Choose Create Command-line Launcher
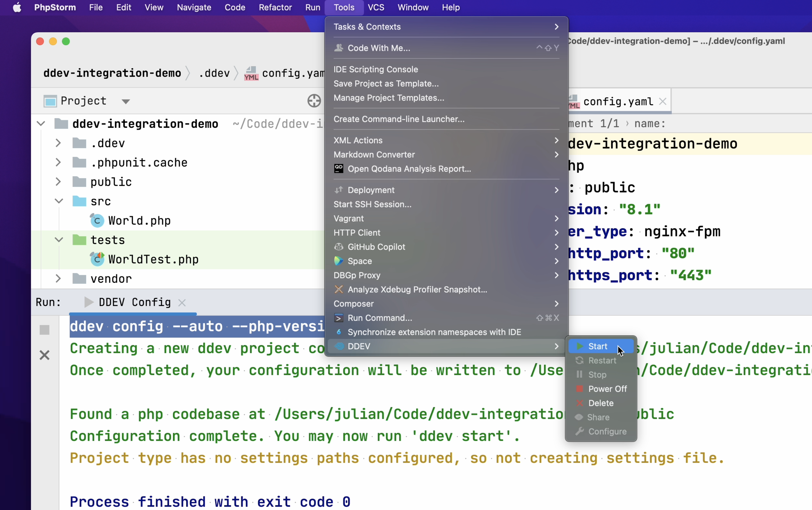812x510 pixels. pos(446,119)
